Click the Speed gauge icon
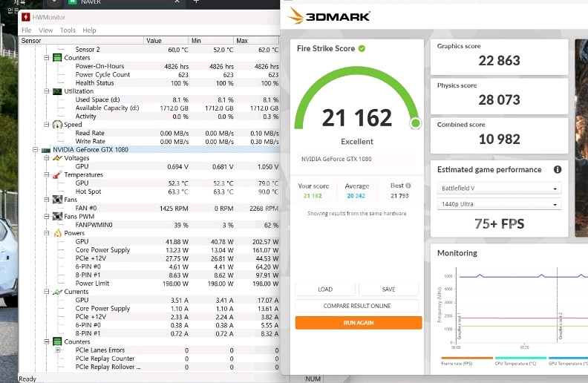Image resolution: width=588 pixels, height=383 pixels. click(x=57, y=125)
